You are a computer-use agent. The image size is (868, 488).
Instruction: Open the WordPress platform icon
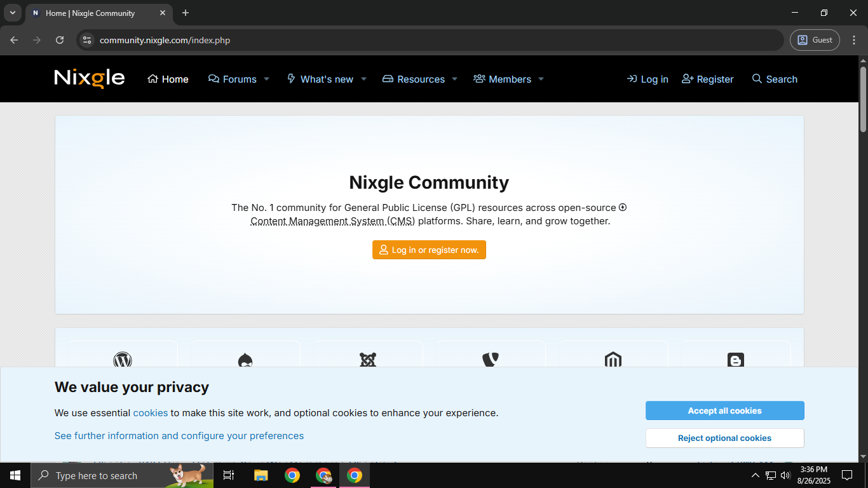[123, 360]
